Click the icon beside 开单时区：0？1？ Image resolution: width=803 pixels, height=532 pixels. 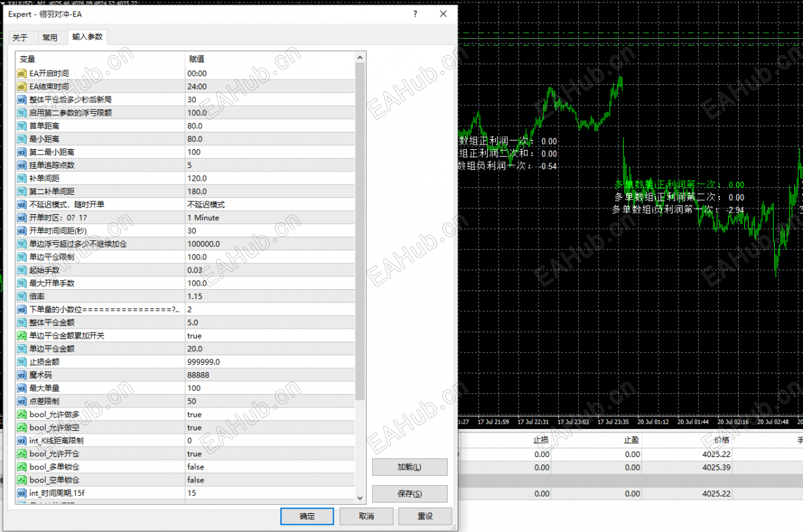[21, 217]
